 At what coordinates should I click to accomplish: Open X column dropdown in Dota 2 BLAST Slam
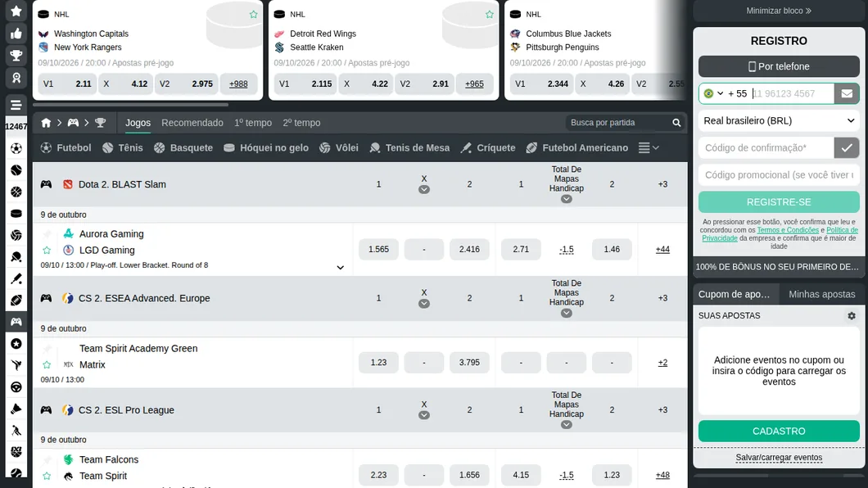coord(424,190)
